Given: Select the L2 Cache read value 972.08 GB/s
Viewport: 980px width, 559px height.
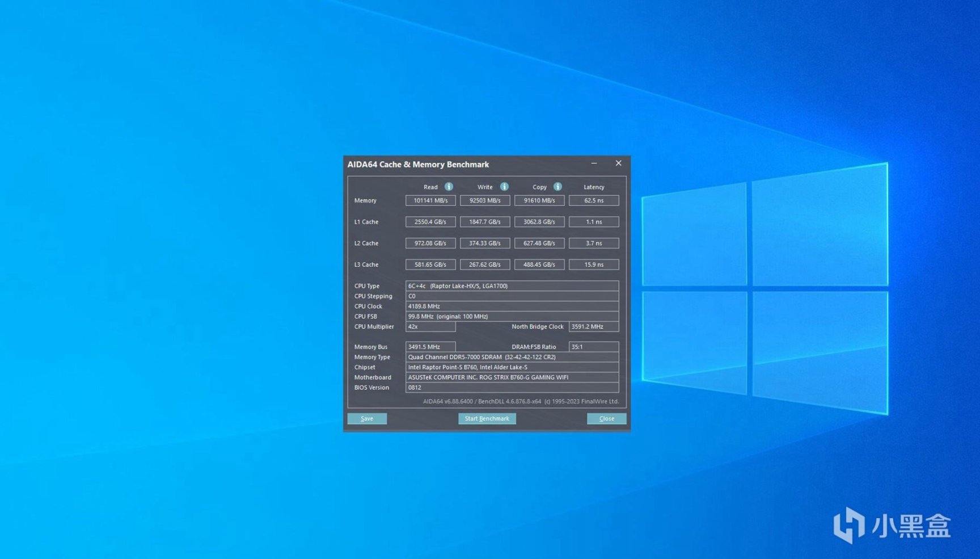Looking at the screenshot, I should pyautogui.click(x=430, y=243).
